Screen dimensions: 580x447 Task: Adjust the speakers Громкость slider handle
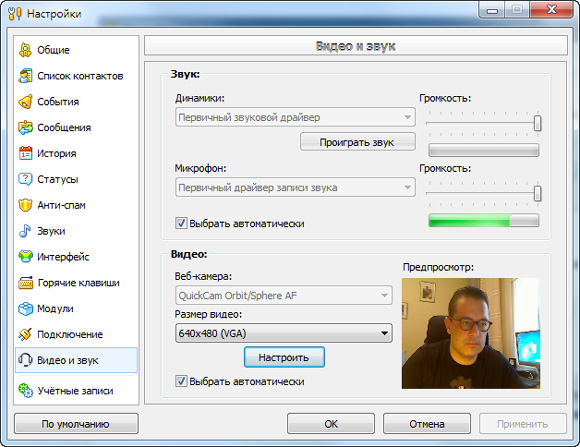[x=537, y=123]
